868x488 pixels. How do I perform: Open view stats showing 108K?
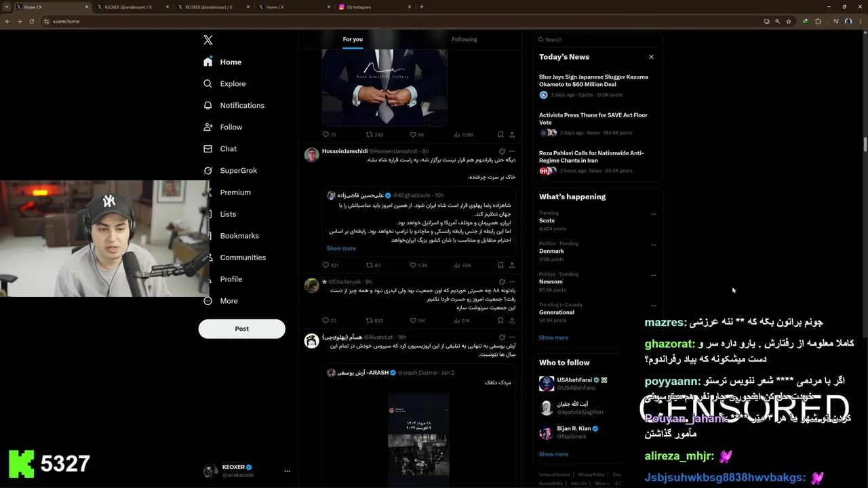tap(464, 134)
